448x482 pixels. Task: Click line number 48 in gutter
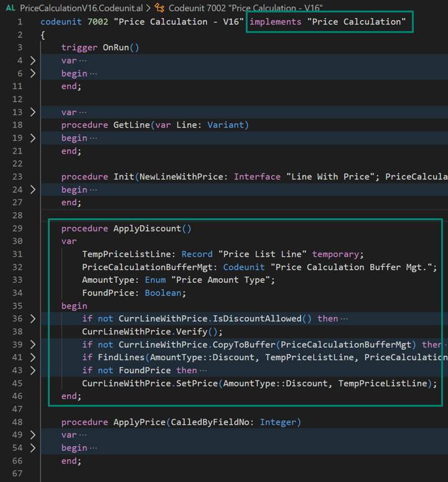coord(17,422)
